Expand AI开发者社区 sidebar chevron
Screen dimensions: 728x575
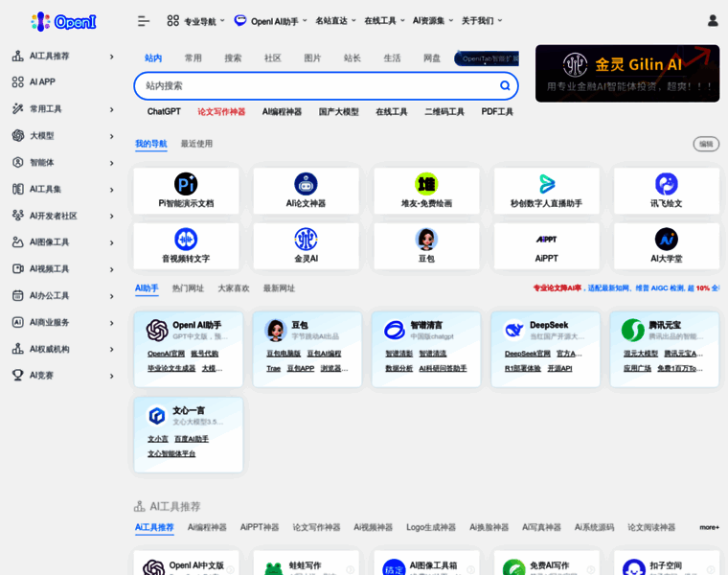(x=111, y=216)
